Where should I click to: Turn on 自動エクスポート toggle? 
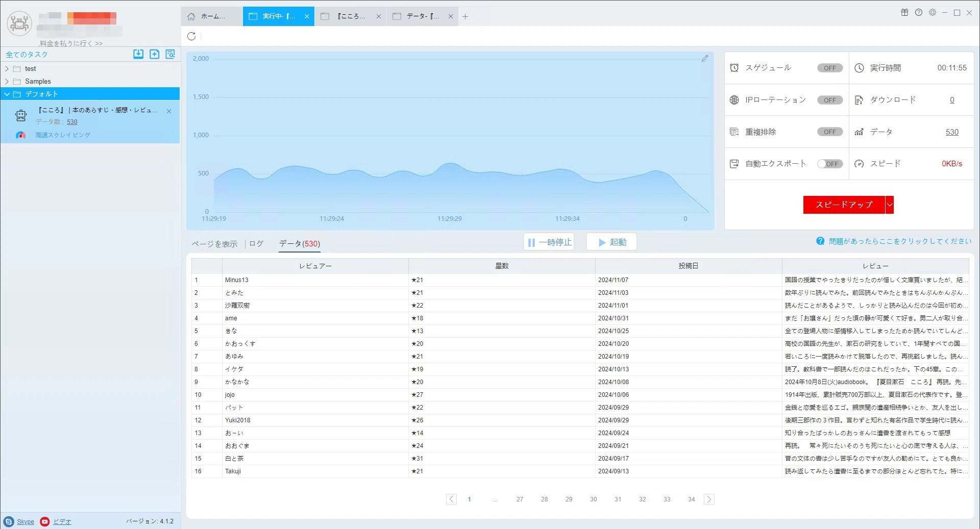tap(830, 164)
